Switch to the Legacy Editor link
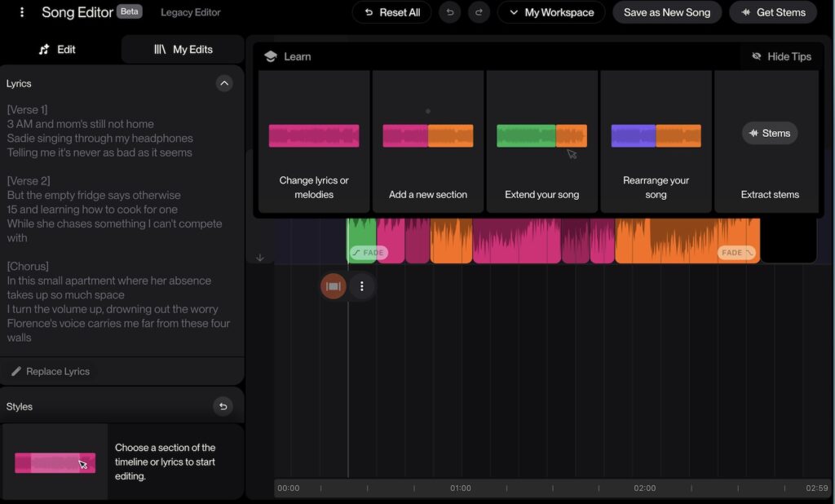Screen dimensions: 835x504 tap(191, 12)
